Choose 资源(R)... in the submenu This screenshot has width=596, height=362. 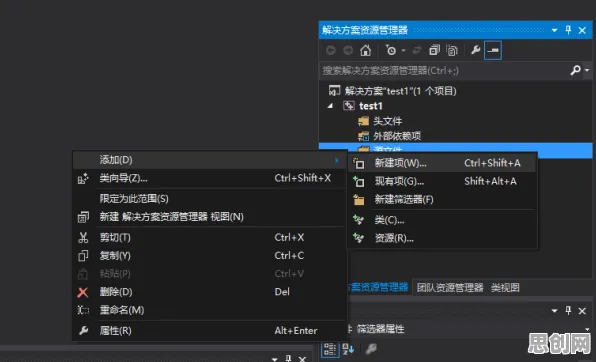(x=442, y=238)
